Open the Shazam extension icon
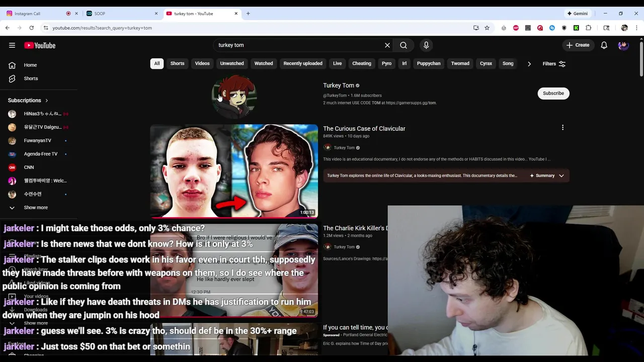Viewport: 644px width, 362px height. [x=552, y=28]
